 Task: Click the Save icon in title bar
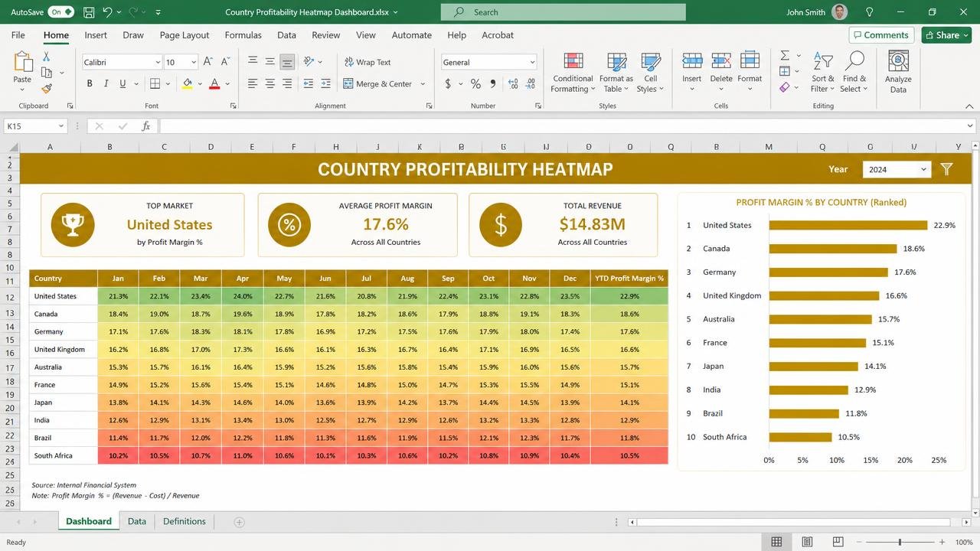pos(89,12)
